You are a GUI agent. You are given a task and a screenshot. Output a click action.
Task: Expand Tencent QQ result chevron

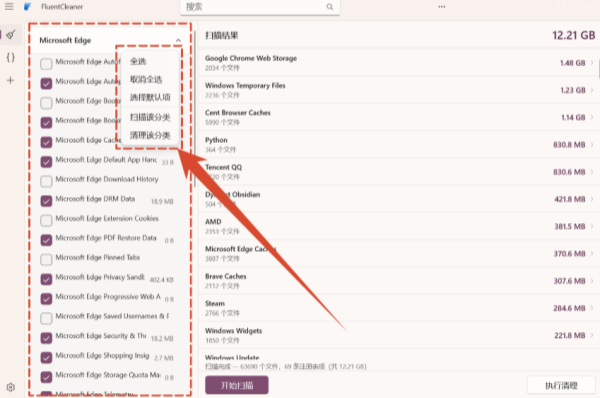coord(592,172)
